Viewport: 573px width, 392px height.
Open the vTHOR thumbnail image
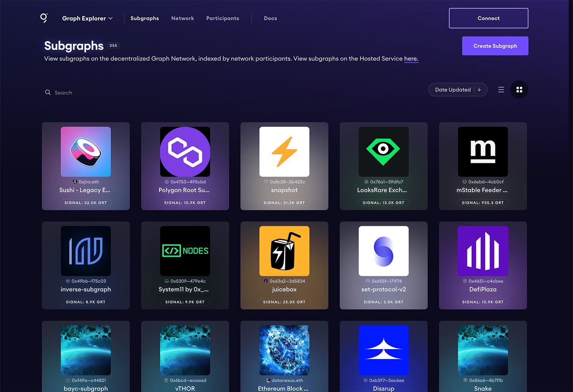click(x=185, y=350)
